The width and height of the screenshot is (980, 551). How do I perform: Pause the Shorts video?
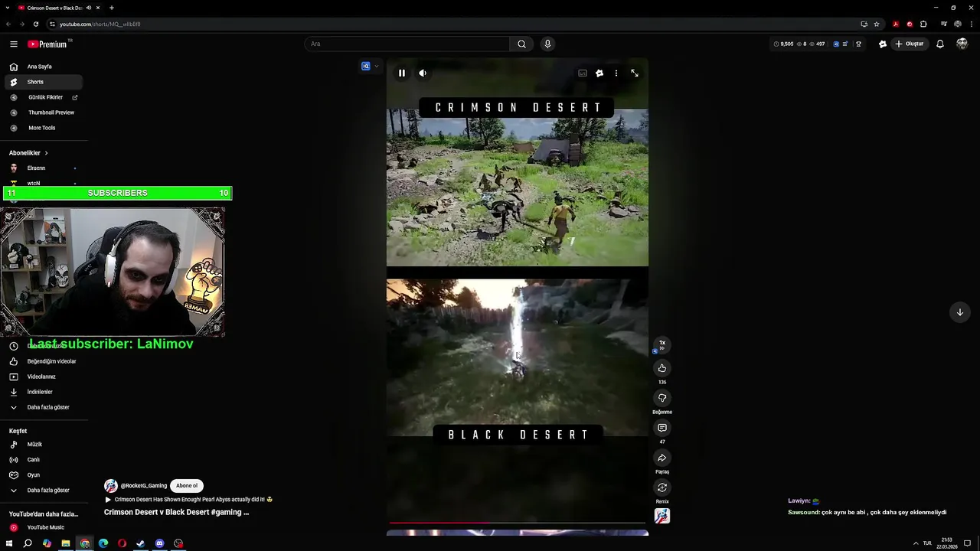(x=401, y=73)
